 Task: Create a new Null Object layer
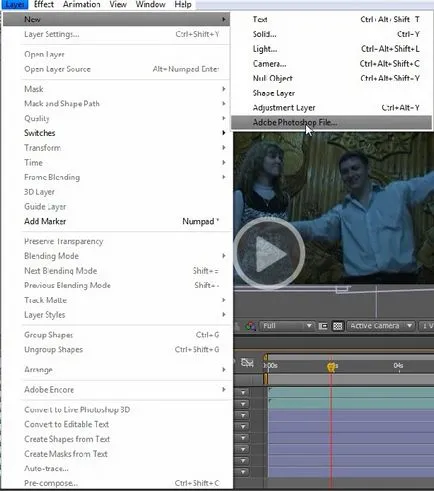[x=332, y=78]
